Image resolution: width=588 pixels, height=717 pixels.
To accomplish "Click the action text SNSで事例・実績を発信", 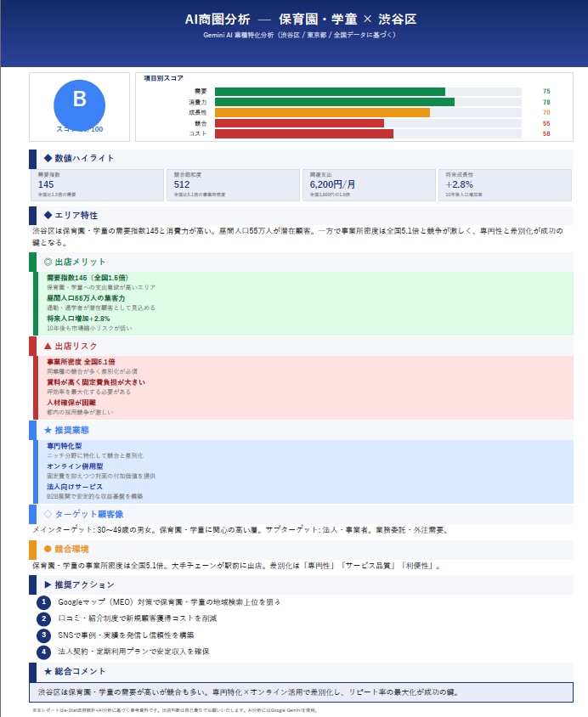I will pos(126,635).
